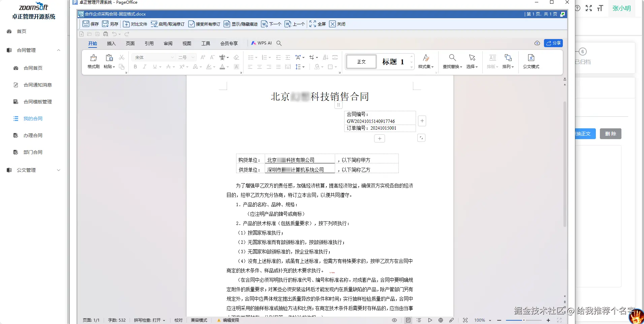Switch to the 页面 ribbon tab
This screenshot has width=644, height=324.
coord(130,43)
